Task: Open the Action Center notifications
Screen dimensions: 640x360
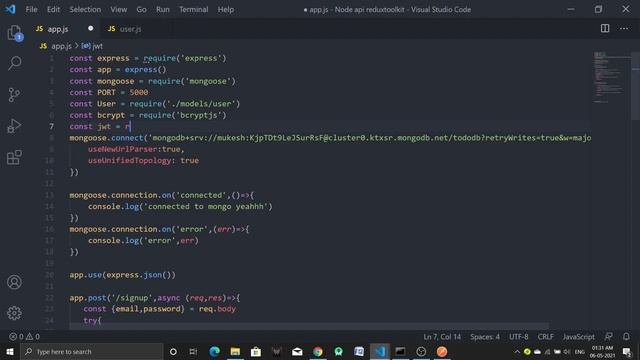Action: tap(627, 352)
